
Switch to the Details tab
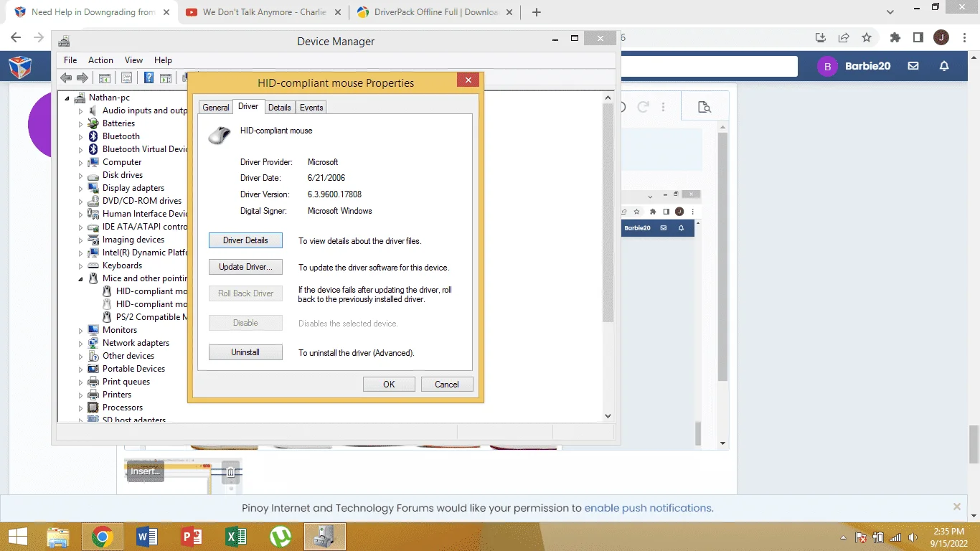click(x=280, y=108)
